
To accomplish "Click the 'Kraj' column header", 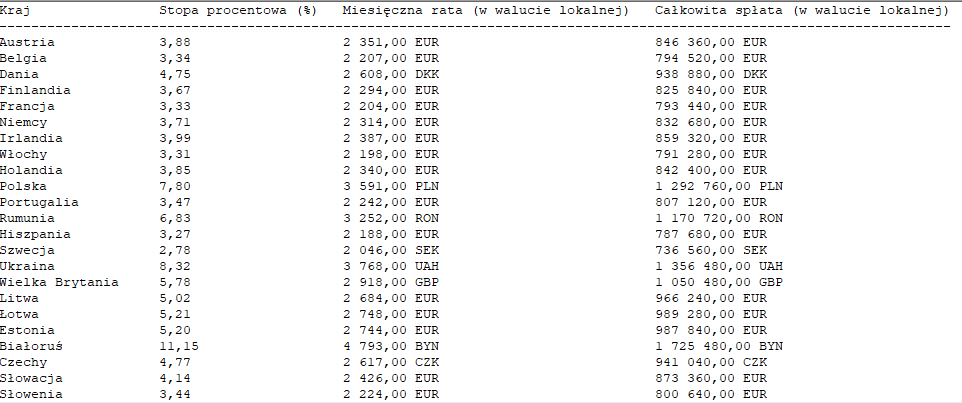I will [15, 10].
